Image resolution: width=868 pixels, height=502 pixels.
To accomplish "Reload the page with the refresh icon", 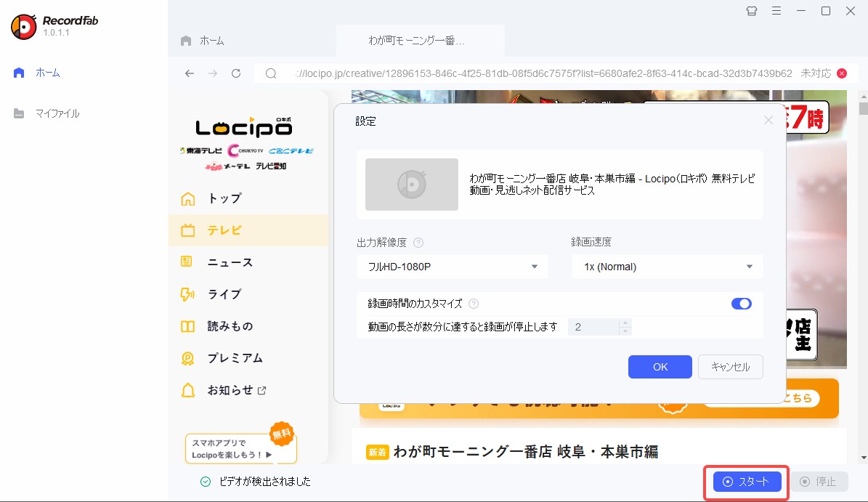I will pos(236,73).
